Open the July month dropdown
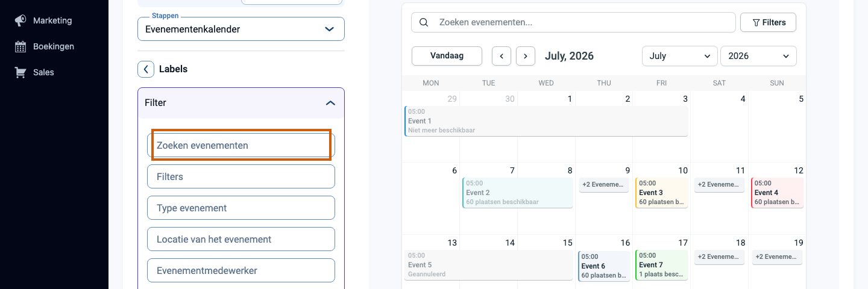The image size is (868, 289). 680,56
